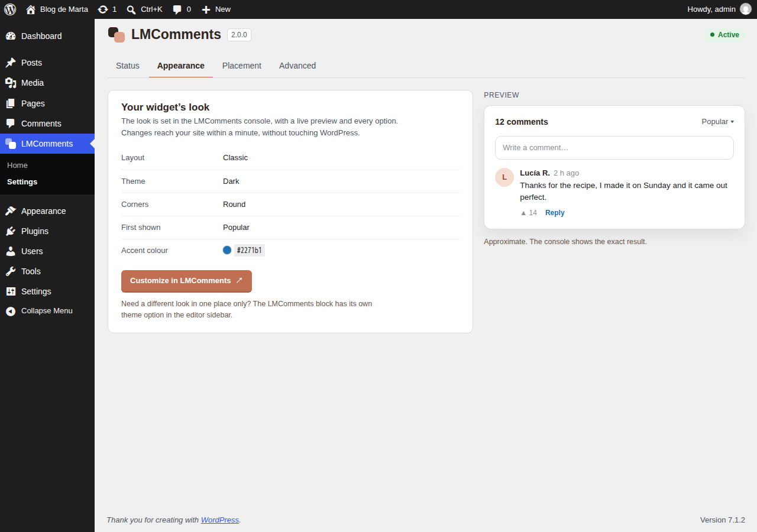Click the Users person icon

click(x=11, y=251)
